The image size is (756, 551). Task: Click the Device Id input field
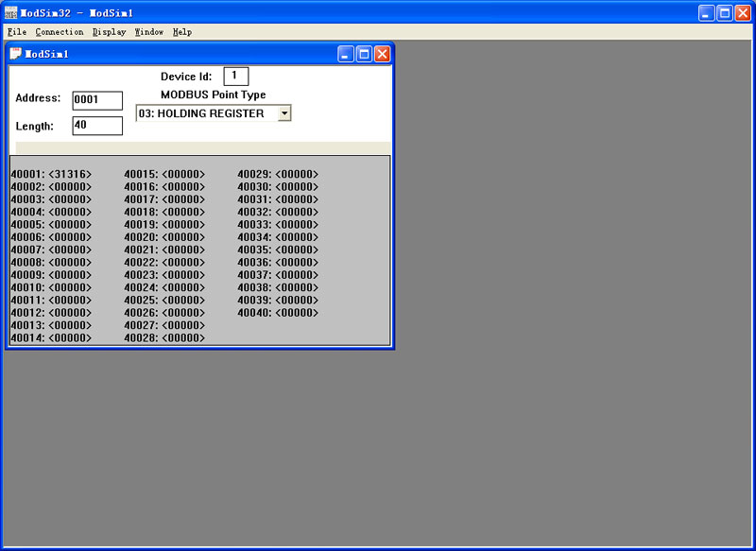coord(235,77)
